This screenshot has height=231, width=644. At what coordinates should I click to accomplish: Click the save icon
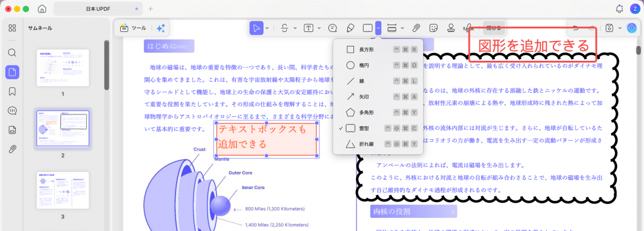(610, 28)
